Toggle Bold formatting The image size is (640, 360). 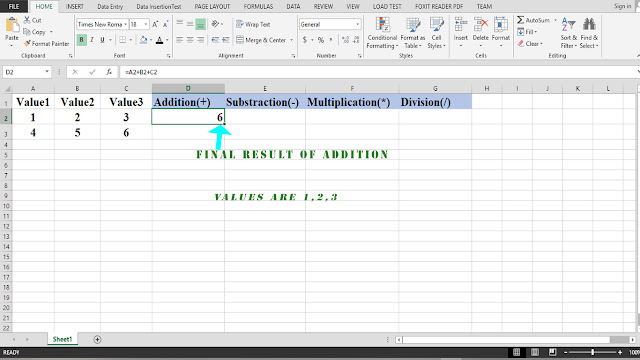[x=81, y=40]
